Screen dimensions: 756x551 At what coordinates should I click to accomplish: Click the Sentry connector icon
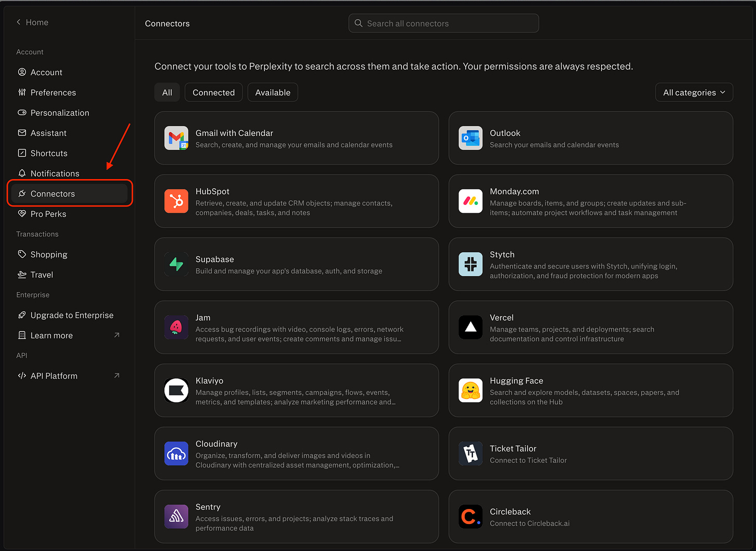[x=176, y=517]
